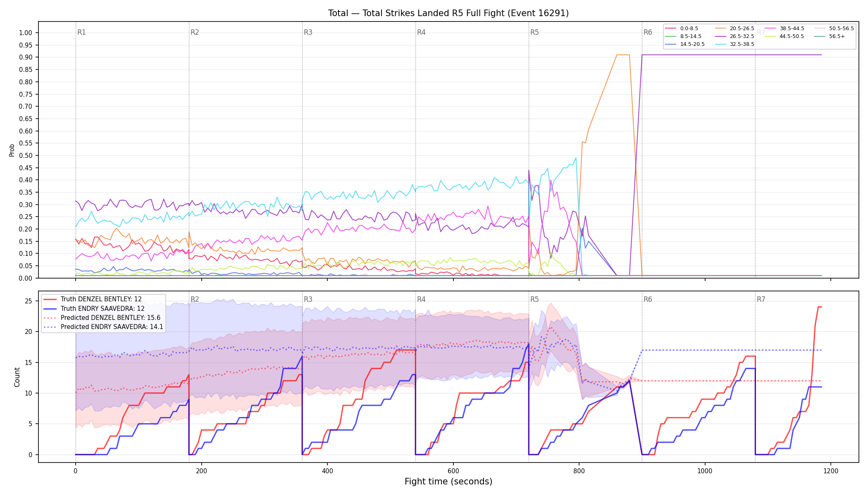Screen dimensions: 868x496
Task: Select the 14.5-20.5 legend label
Action: point(692,44)
